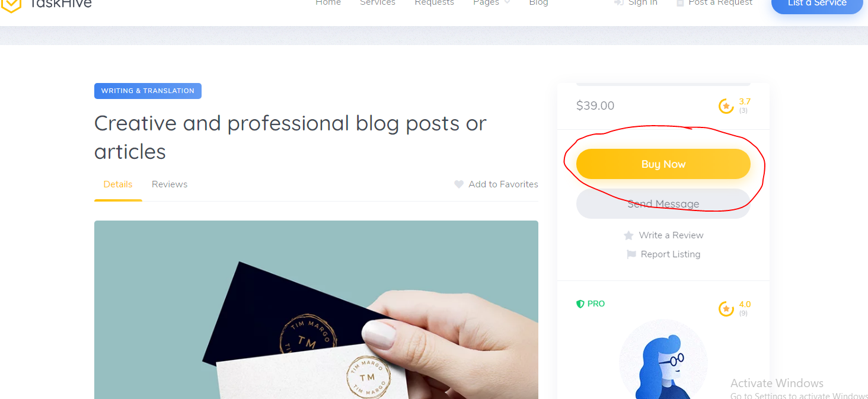The width and height of the screenshot is (868, 399).
Task: Click the Sign In arrow icon
Action: click(619, 3)
